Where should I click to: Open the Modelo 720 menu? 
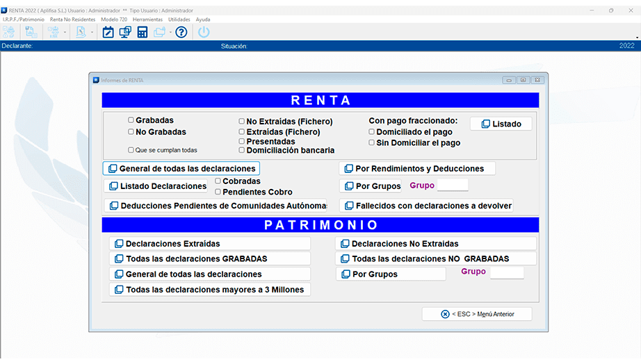[114, 19]
